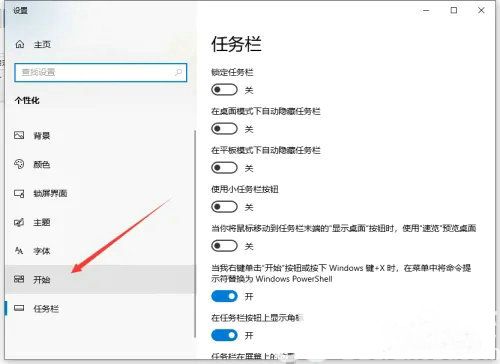Click the 锁定任务栏 label

tap(232, 72)
